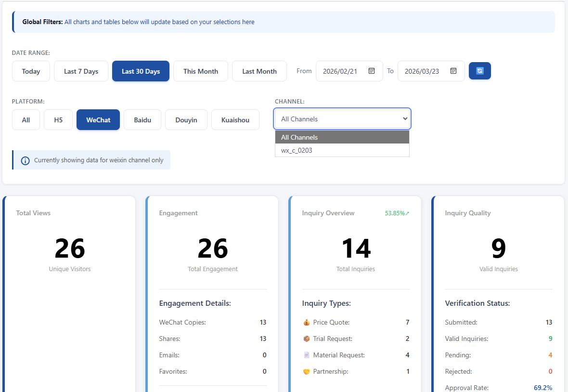Screen dimensions: 568x392
Task: Click the Material Request document icon
Action: (307, 355)
